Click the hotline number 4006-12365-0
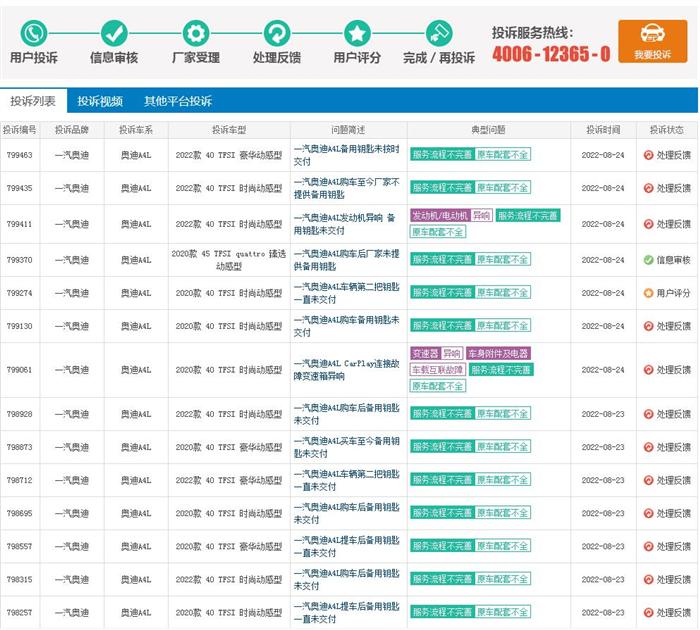The height and width of the screenshot is (630, 700). pyautogui.click(x=551, y=54)
